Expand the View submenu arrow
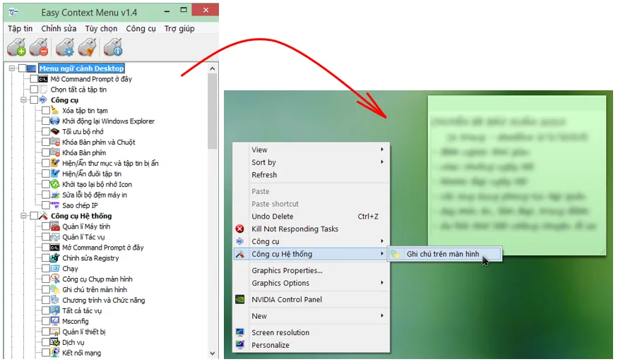Screen dimensions: 618x364 382,149
